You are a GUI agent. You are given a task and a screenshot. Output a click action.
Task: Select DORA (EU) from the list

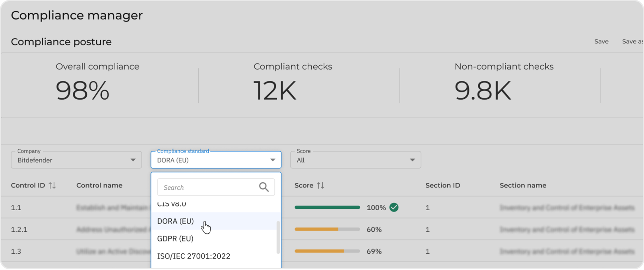coord(175,221)
